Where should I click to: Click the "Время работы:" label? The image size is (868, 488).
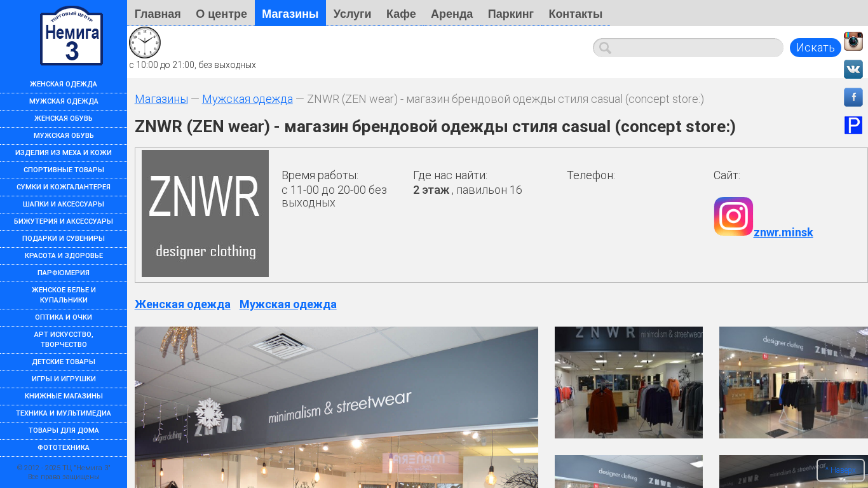click(320, 175)
